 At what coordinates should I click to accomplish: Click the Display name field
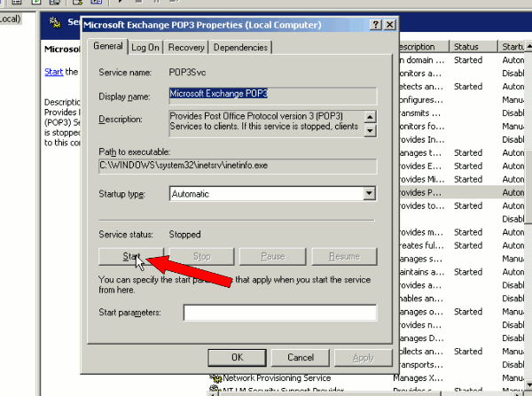coord(273,96)
